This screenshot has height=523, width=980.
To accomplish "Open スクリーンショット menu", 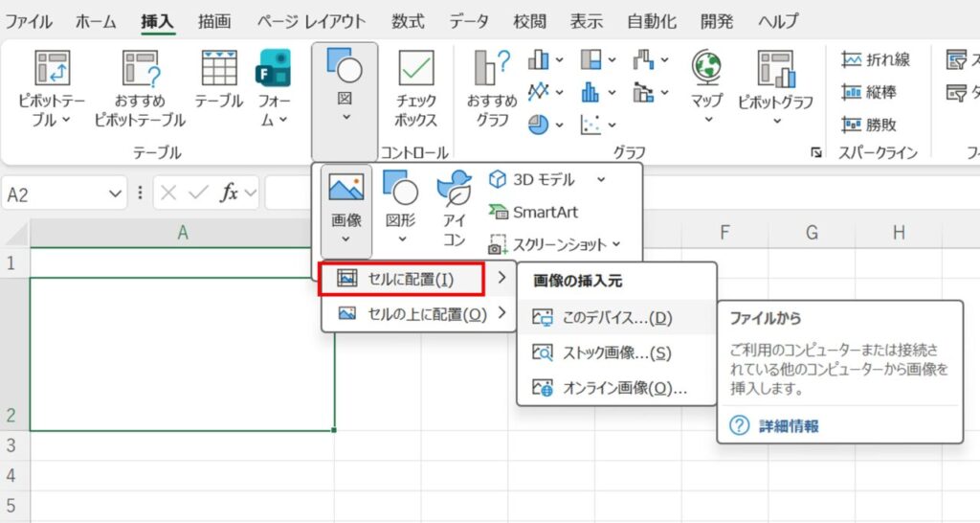I will pyautogui.click(x=554, y=244).
